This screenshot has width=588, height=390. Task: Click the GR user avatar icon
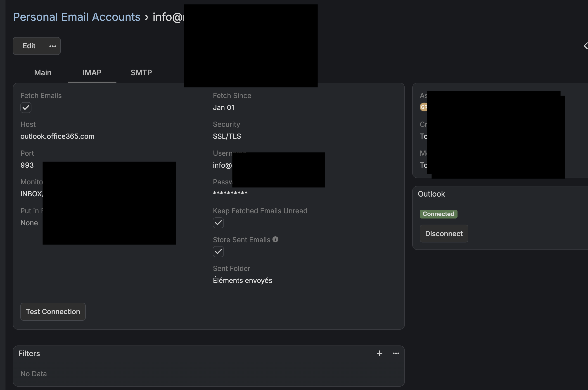[423, 107]
